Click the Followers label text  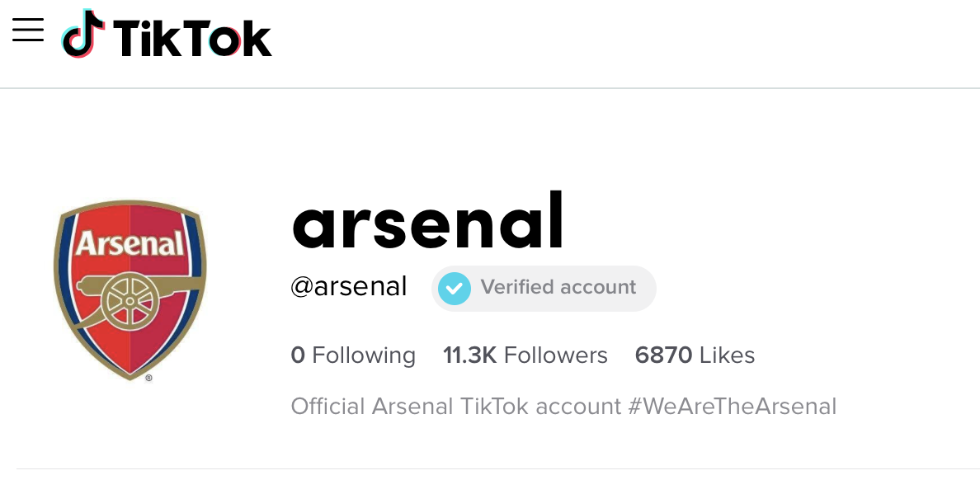click(x=556, y=355)
